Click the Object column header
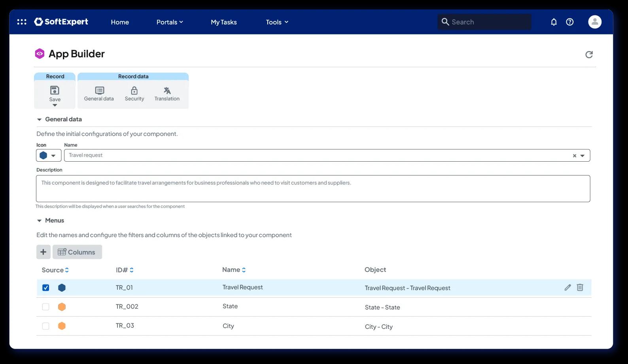 coord(375,270)
